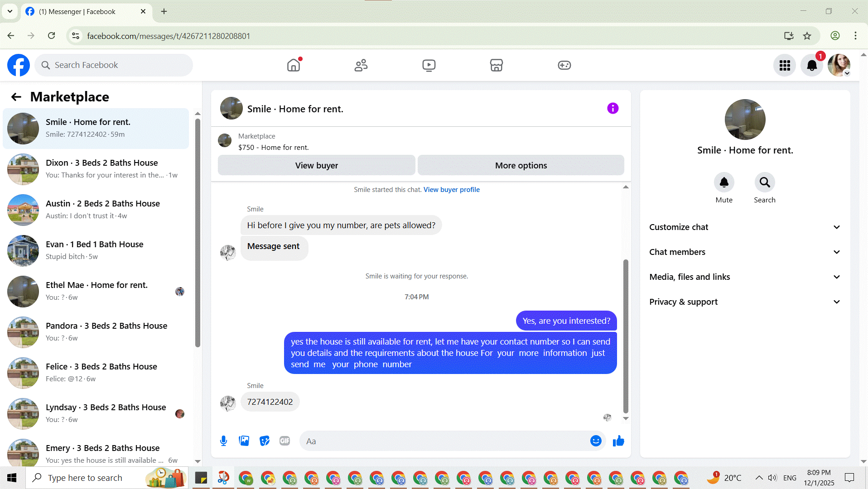Open the Marketplace storefront icon
Viewport: 868px width, 489px height.
(497, 65)
